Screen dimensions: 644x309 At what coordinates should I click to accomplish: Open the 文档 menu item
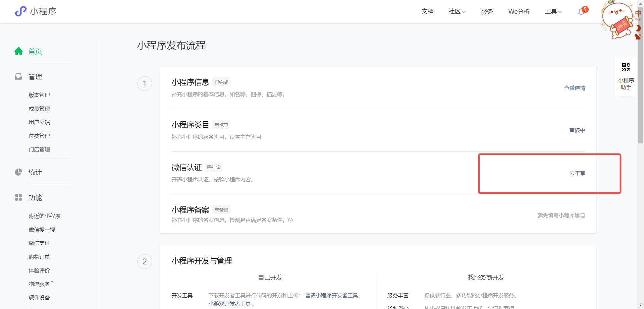point(428,12)
